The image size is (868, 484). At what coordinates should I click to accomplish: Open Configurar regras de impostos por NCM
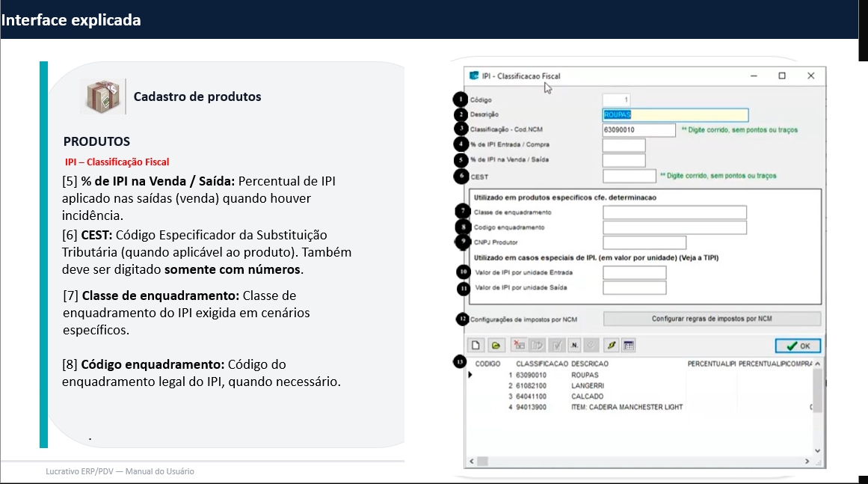click(712, 319)
